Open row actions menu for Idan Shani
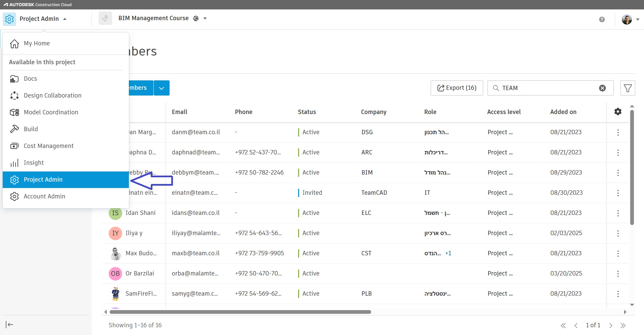Viewport: 644px width, 335px height. [618, 213]
